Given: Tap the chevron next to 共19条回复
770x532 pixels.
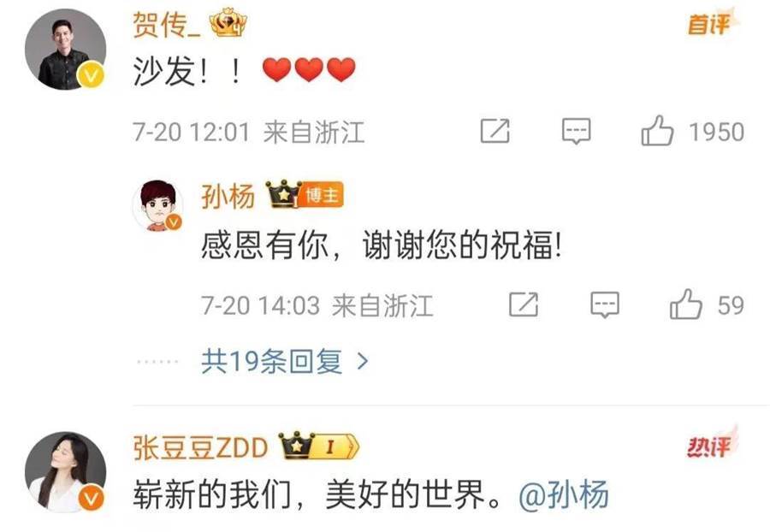Looking at the screenshot, I should [x=363, y=362].
